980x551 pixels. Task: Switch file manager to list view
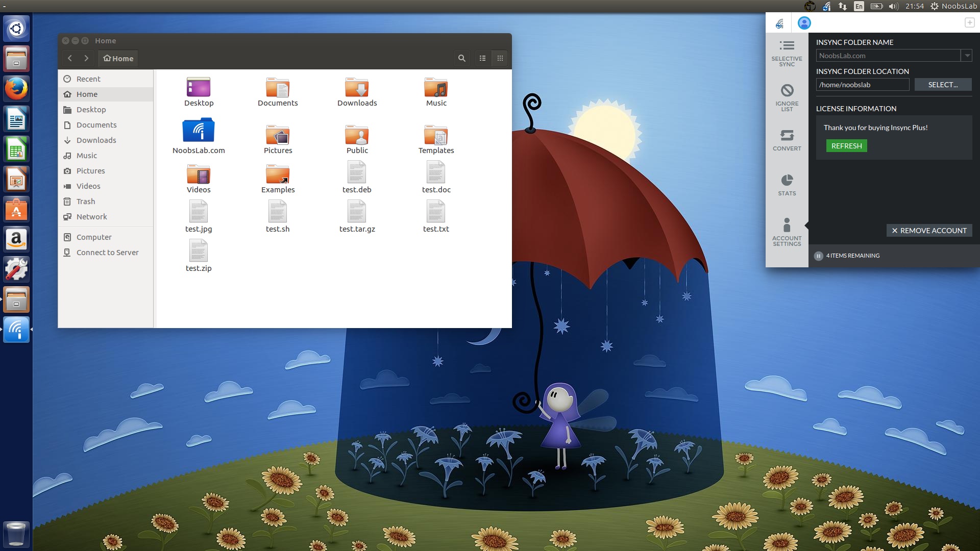click(x=483, y=58)
